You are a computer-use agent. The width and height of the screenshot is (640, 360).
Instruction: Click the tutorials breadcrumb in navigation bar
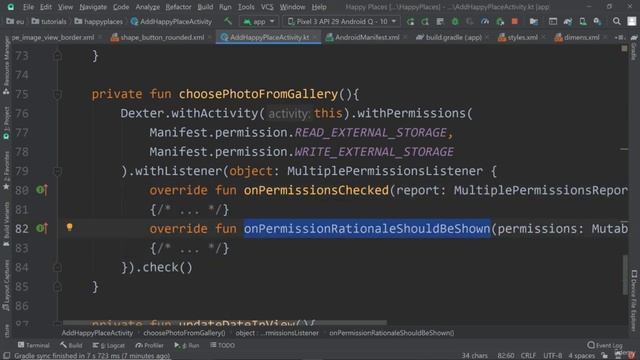coord(49,21)
